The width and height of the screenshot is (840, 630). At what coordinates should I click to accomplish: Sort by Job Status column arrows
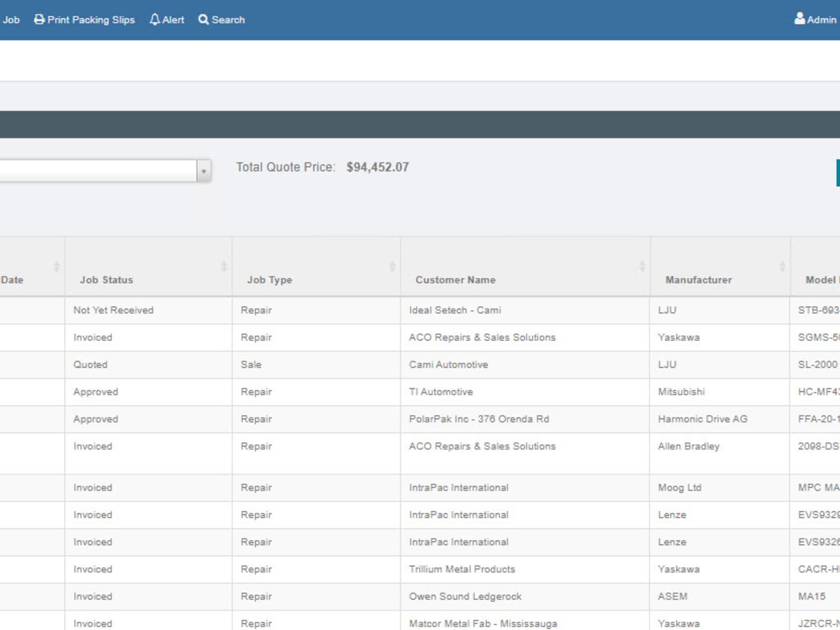point(224,266)
